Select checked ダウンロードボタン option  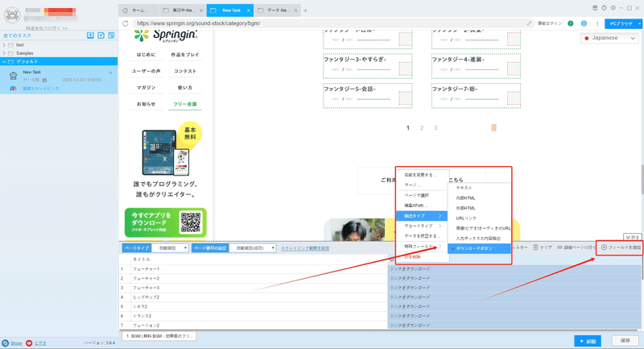479,248
